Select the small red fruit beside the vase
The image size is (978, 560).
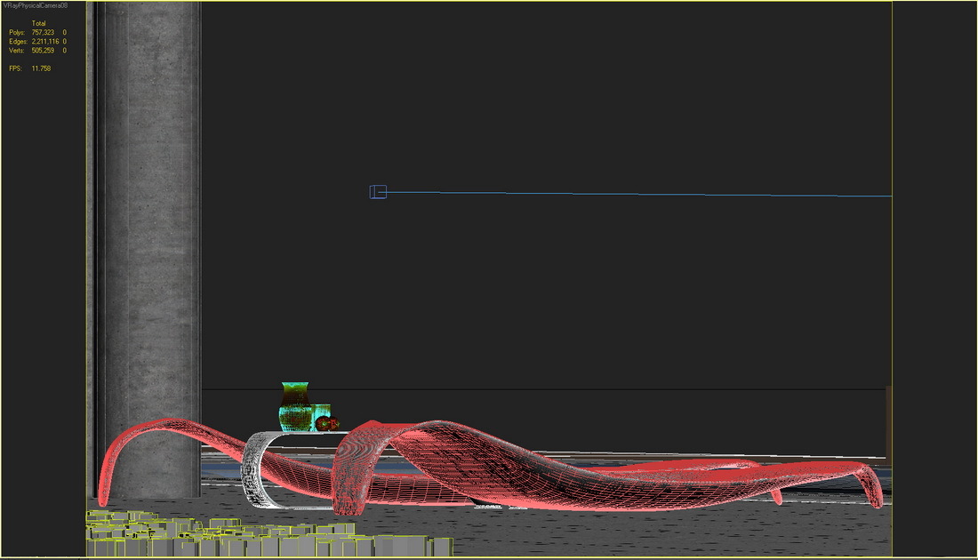point(326,424)
